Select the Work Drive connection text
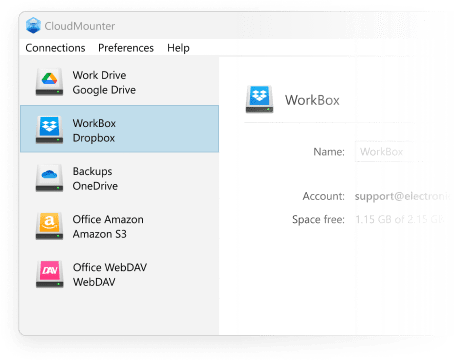Image resolution: width=468 pixels, height=360 pixels. [99, 75]
